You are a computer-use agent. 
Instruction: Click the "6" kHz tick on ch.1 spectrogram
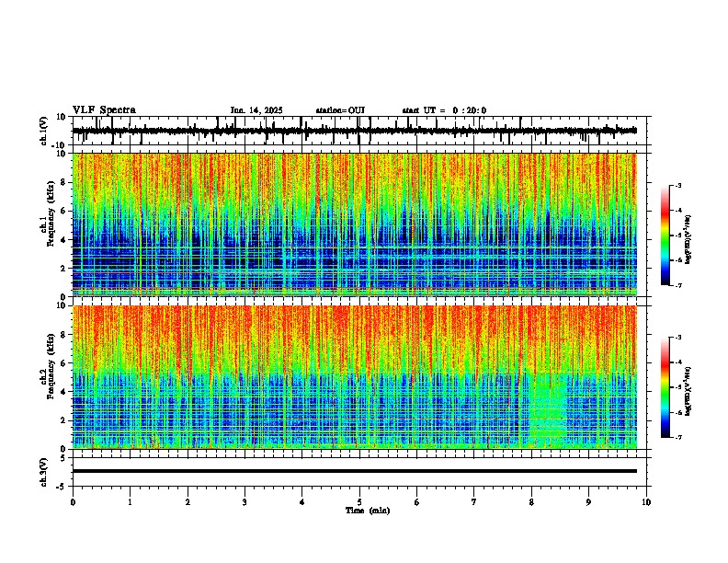coord(64,211)
